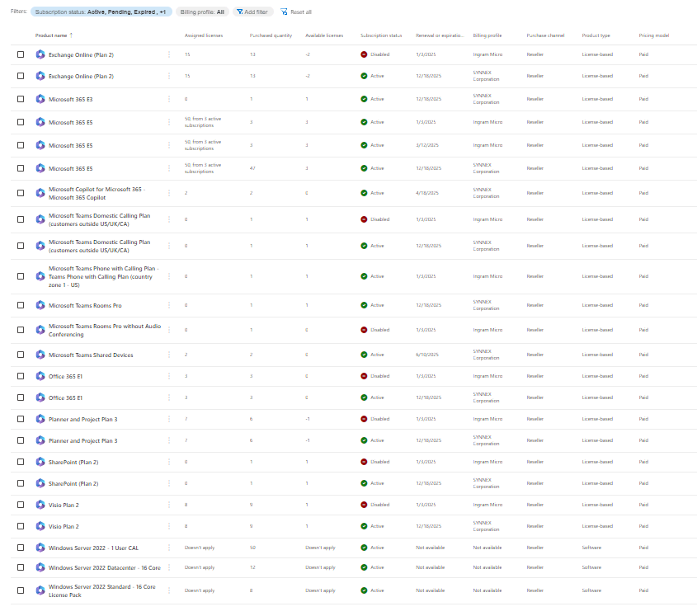Select checkbox for Teams Phone with Calling Plan
Viewport: 697px width, 616px height.
point(21,276)
